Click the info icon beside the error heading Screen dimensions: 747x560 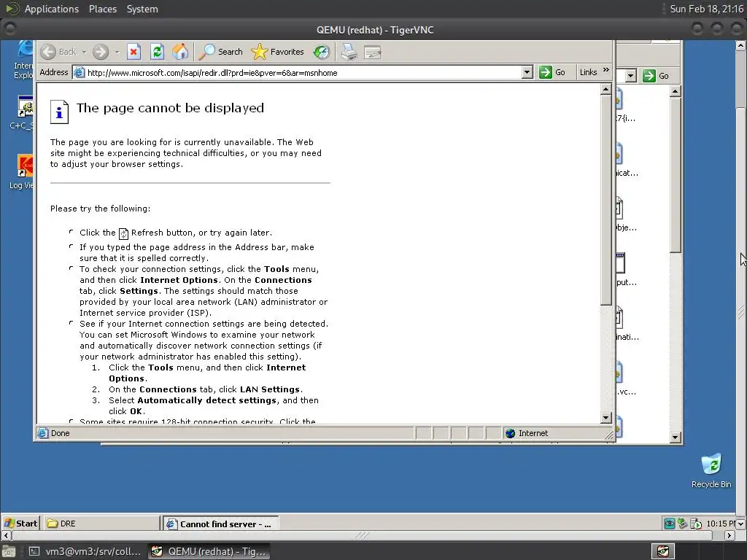coord(60,112)
